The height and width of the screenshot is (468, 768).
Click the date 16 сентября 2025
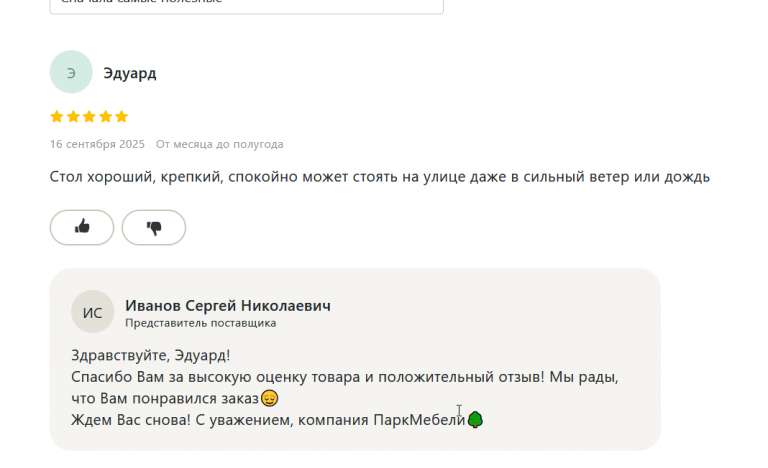click(97, 144)
